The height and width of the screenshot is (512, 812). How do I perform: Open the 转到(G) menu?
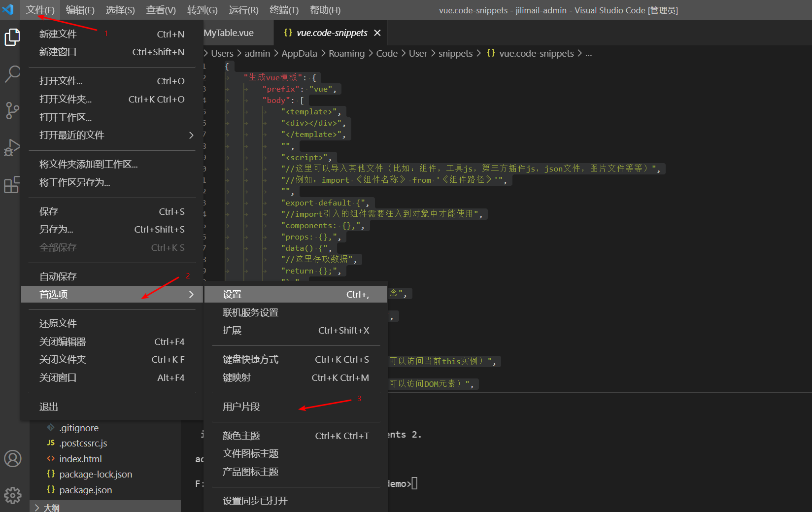click(x=203, y=10)
